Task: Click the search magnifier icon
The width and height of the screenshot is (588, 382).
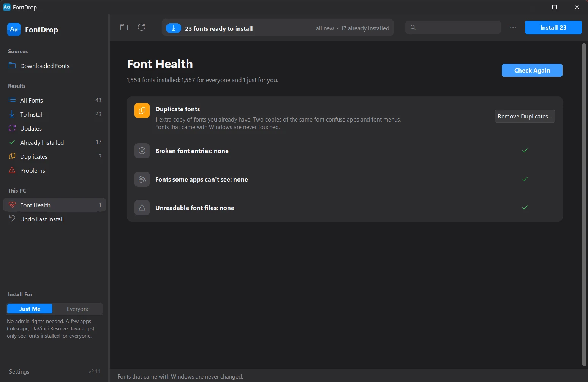Action: click(x=413, y=27)
